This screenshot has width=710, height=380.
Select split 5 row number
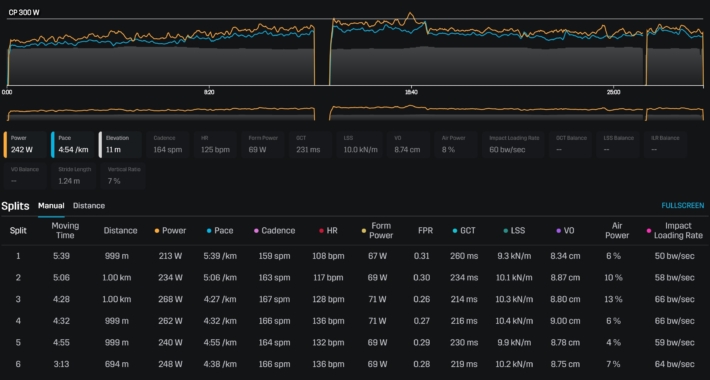point(18,342)
